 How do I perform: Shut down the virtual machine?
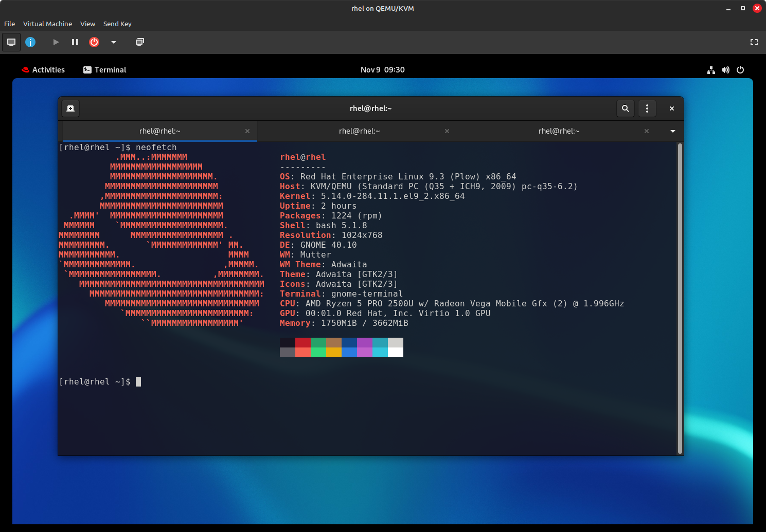[94, 42]
